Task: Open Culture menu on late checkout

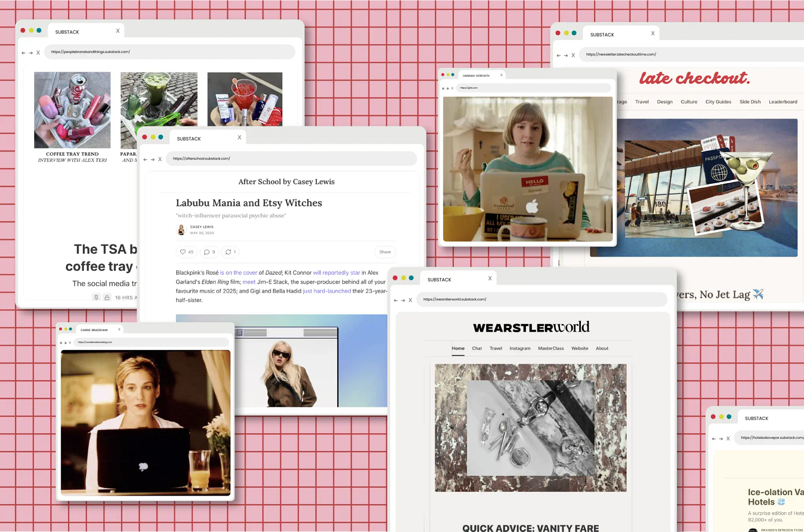Action: (689, 102)
